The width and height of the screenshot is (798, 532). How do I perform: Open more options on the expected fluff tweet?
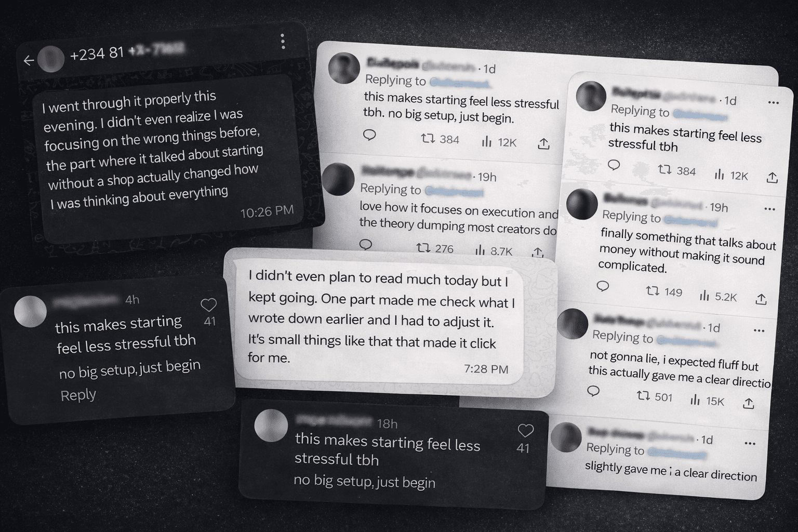click(x=759, y=330)
